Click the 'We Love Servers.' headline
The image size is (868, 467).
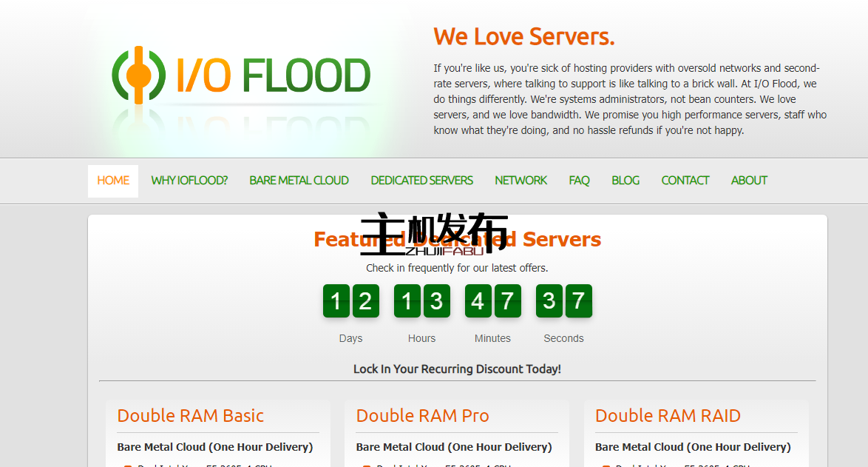coord(523,36)
